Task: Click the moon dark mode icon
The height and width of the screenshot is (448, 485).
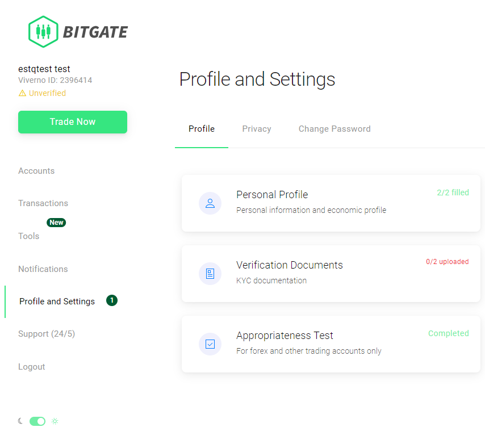Action: 21,421
